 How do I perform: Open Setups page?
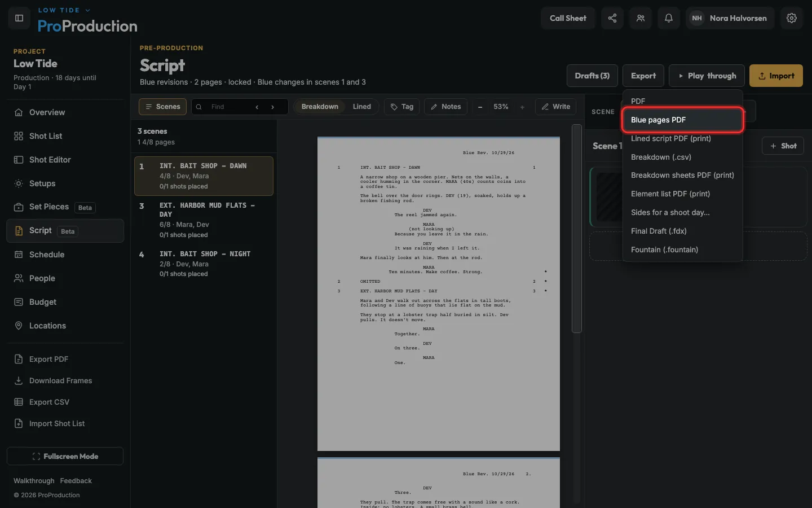click(65, 183)
